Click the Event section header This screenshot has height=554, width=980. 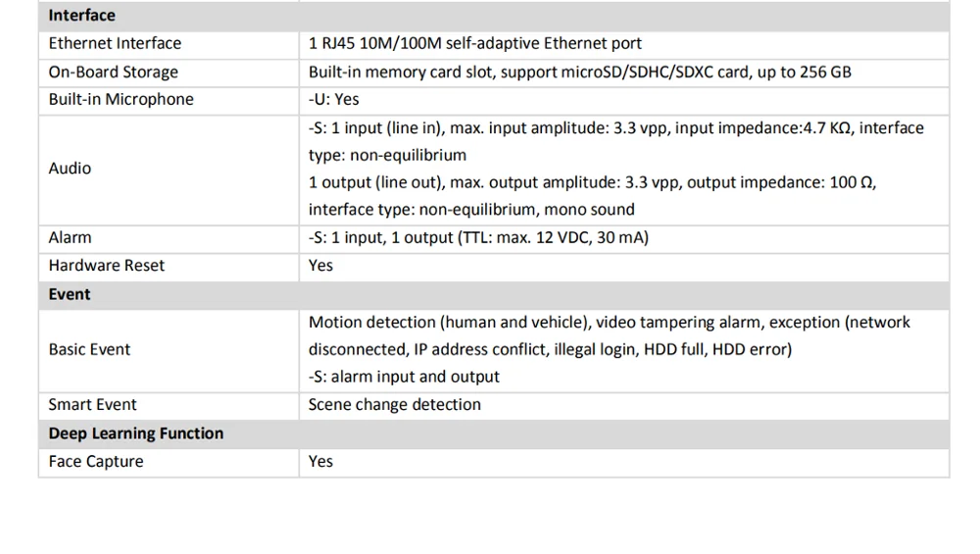click(69, 294)
